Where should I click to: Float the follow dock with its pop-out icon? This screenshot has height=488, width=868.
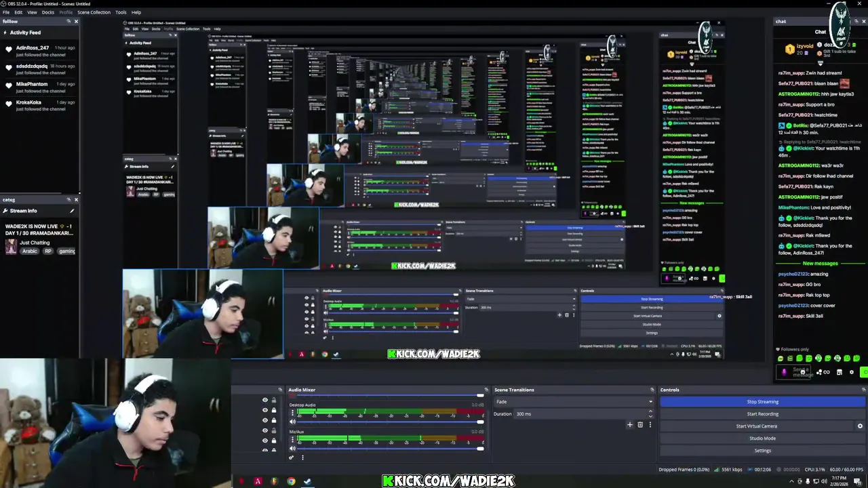coord(68,21)
